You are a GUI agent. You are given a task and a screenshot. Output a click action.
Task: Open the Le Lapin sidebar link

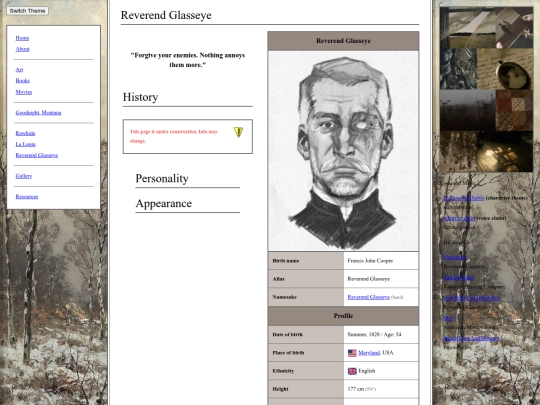click(x=25, y=144)
